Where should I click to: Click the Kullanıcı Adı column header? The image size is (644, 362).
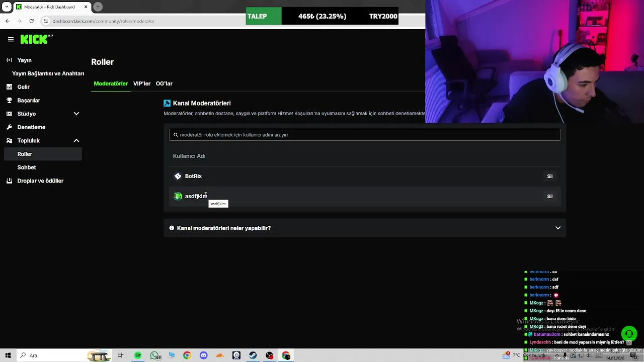[189, 156]
